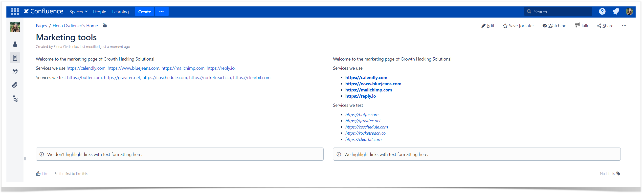Open bold https://calendly.com bullet link
The height and width of the screenshot is (194, 644).
pyautogui.click(x=366, y=78)
